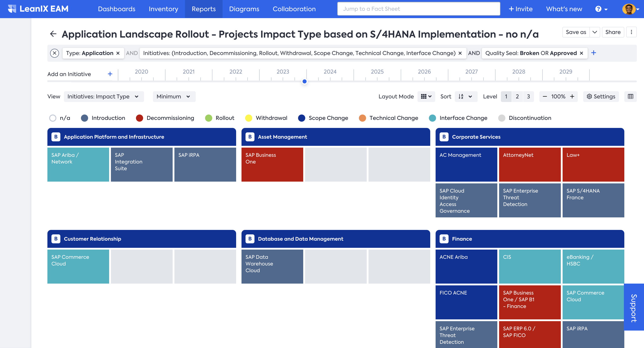Click the 2021 year on the timeline
This screenshot has height=348, width=644.
pyautogui.click(x=189, y=72)
